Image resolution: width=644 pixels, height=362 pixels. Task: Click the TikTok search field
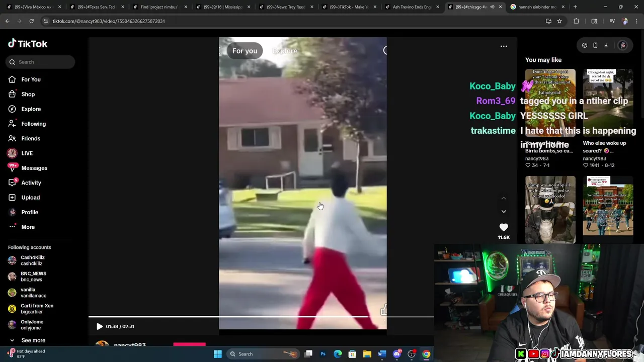tap(41, 62)
